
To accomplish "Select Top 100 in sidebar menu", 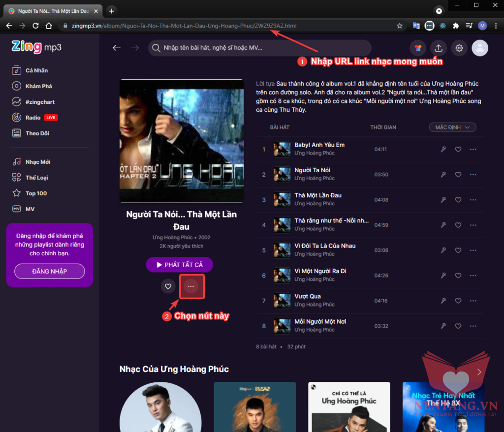I will pos(36,193).
